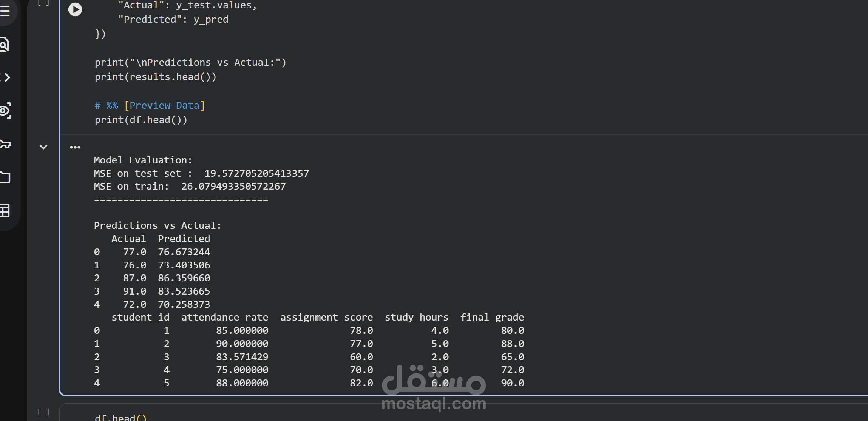
Task: Open the Table of contents sidebar icon
Action: click(x=5, y=11)
